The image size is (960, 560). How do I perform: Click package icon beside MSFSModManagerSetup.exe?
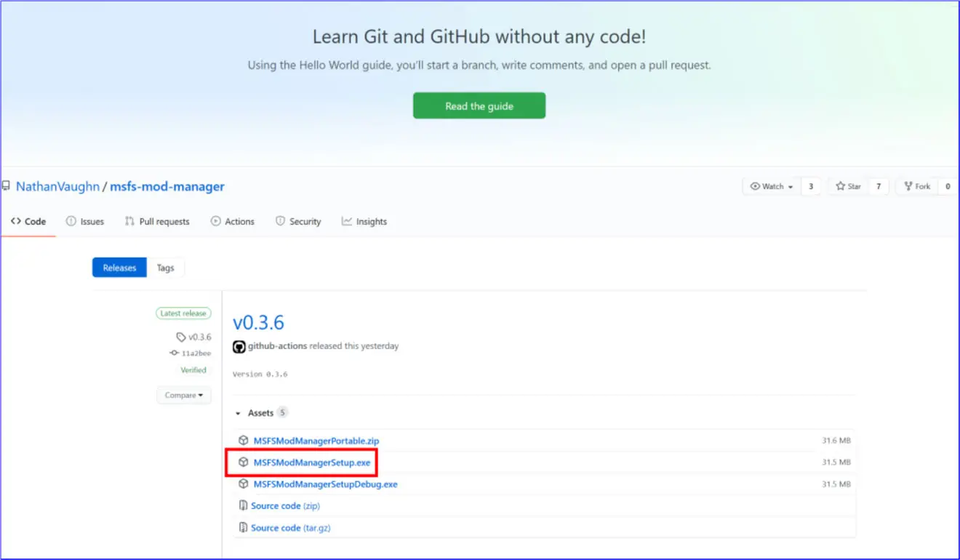pos(244,463)
